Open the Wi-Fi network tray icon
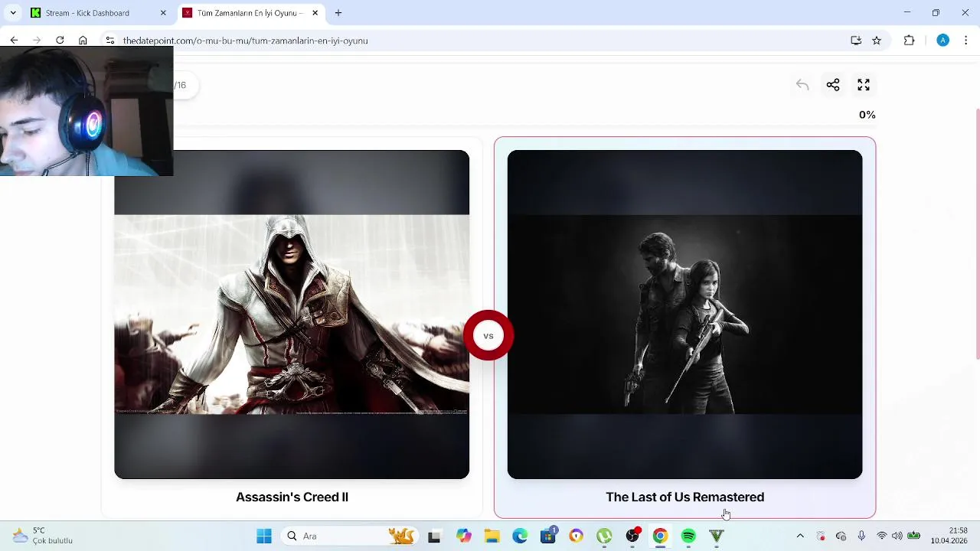Viewport: 980px width, 551px height. tap(882, 536)
